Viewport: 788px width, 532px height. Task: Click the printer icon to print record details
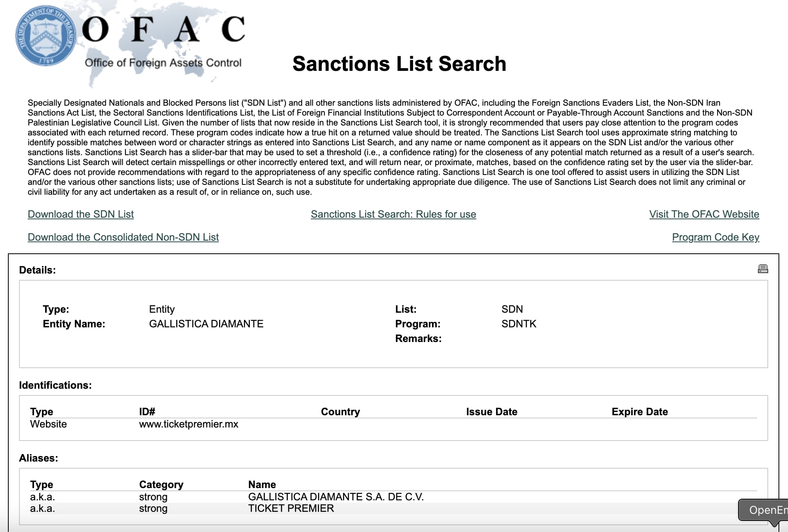(762, 269)
